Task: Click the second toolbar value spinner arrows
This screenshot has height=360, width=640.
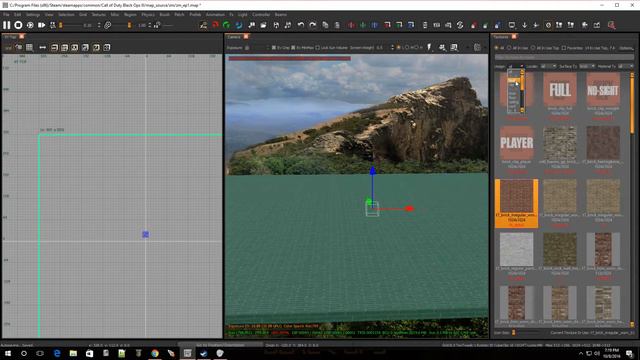Action: (x=149, y=25)
